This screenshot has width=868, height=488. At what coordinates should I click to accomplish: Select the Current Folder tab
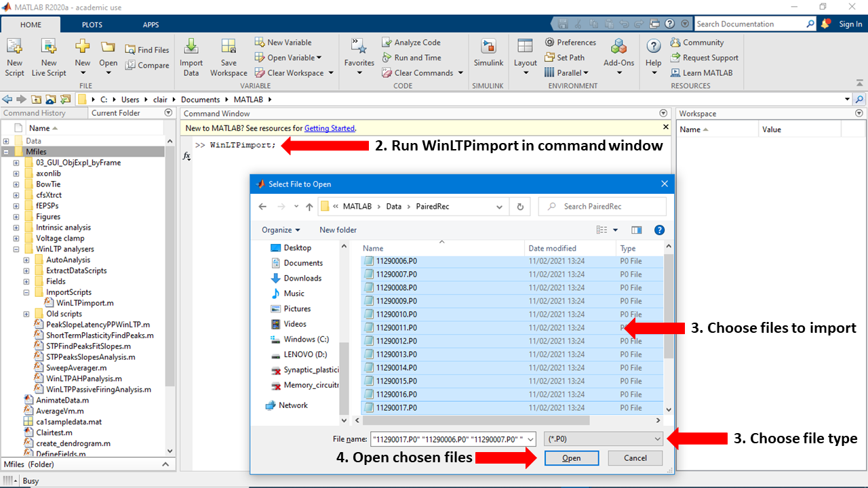coord(116,113)
